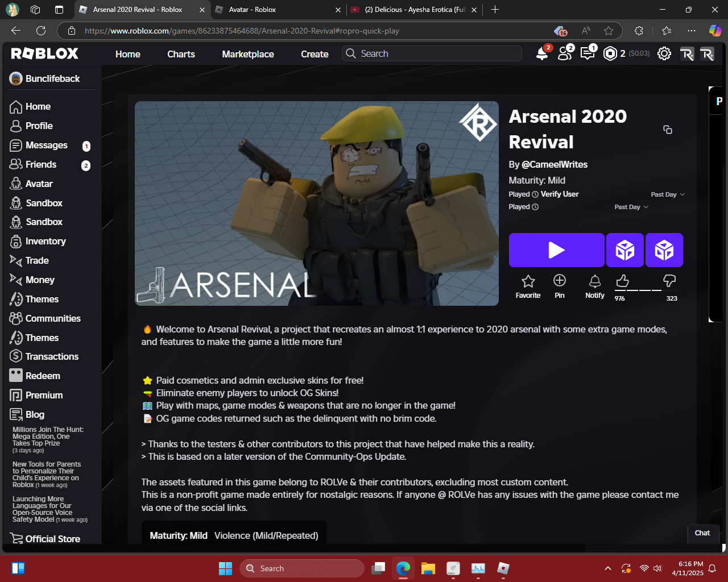728x582 pixels.
Task: Like the game with thumbs up
Action: 622,281
